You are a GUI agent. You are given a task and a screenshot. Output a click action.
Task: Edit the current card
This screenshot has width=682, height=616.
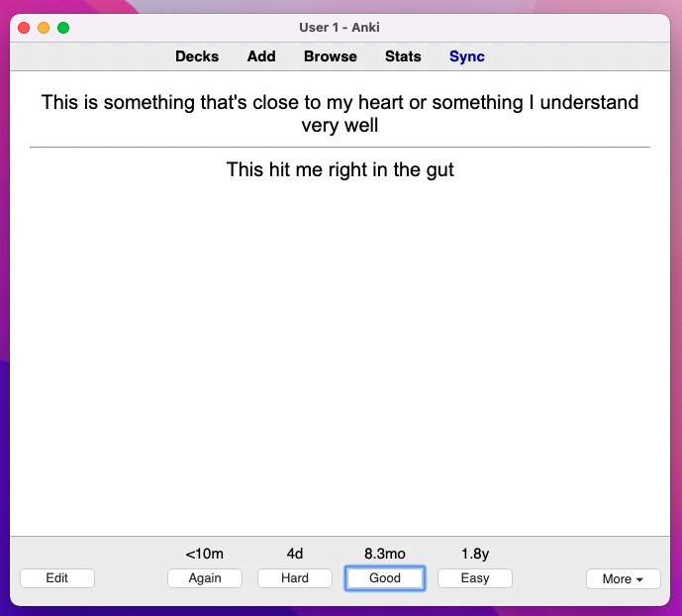tap(57, 578)
